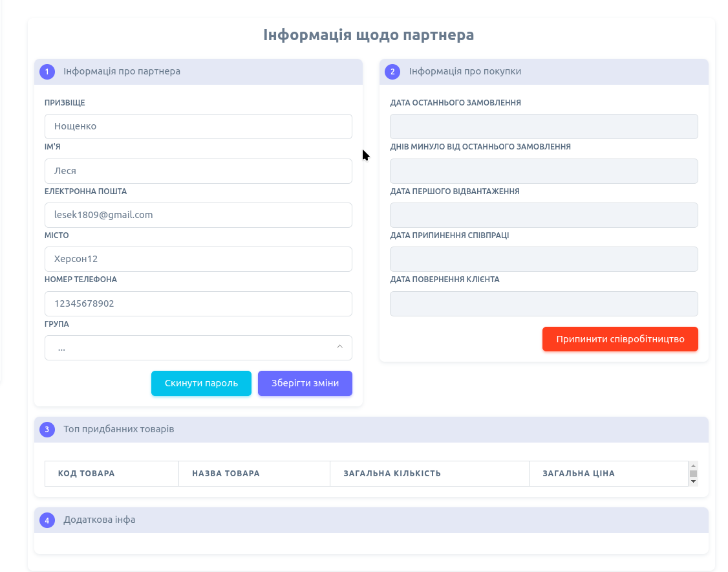728x572 pixels.
Task: Click Загальна ціна column header
Action: pos(579,474)
